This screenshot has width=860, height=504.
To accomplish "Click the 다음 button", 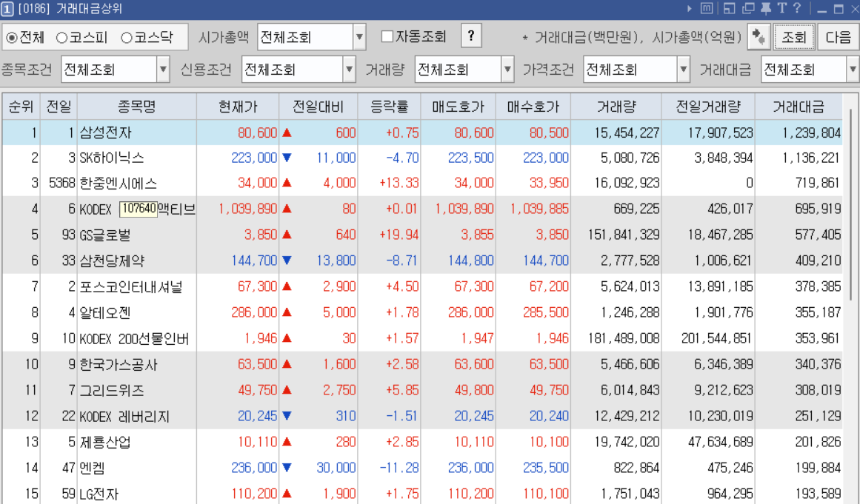I will [839, 37].
